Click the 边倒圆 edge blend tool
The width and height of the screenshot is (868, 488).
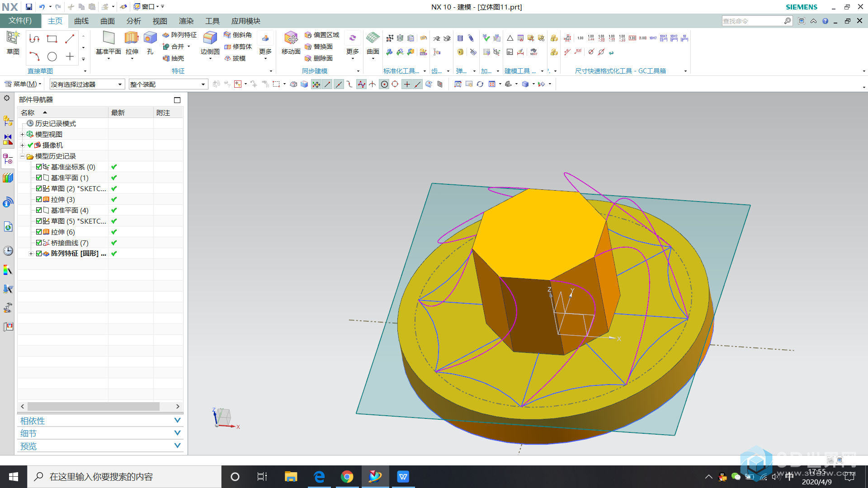pos(210,43)
